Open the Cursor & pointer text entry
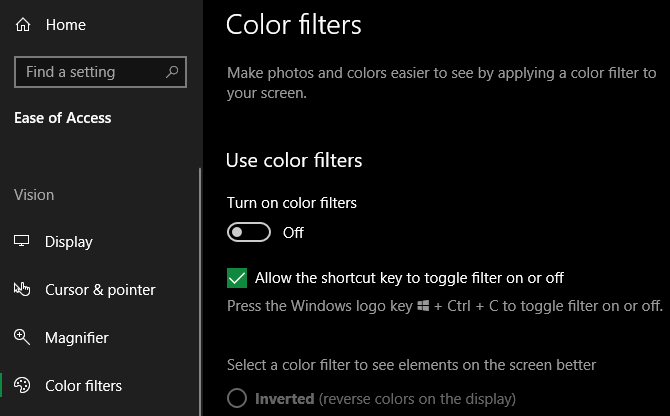The image size is (670, 416). [100, 290]
